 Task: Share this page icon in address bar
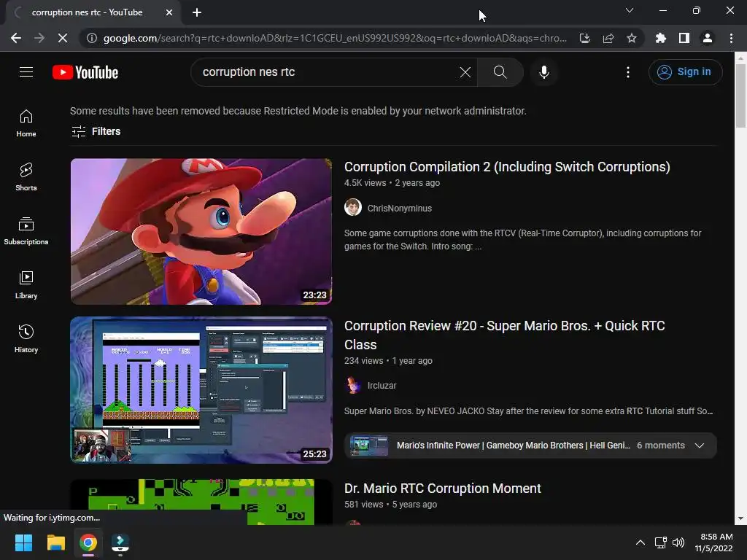pyautogui.click(x=608, y=38)
